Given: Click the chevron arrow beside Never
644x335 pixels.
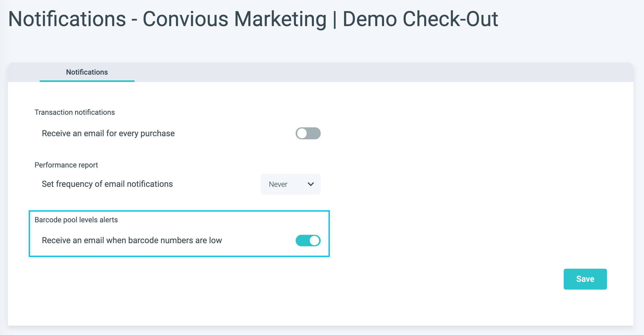Looking at the screenshot, I should (311, 184).
